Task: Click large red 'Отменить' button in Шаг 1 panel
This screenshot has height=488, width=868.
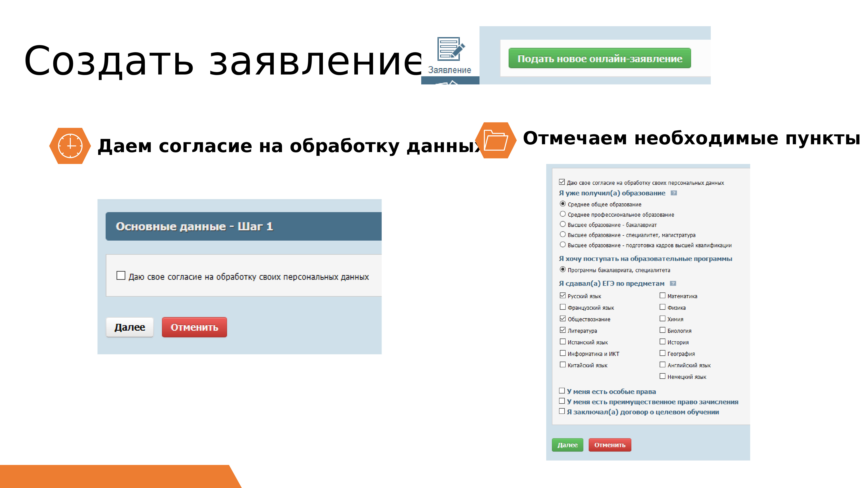Action: 194,327
